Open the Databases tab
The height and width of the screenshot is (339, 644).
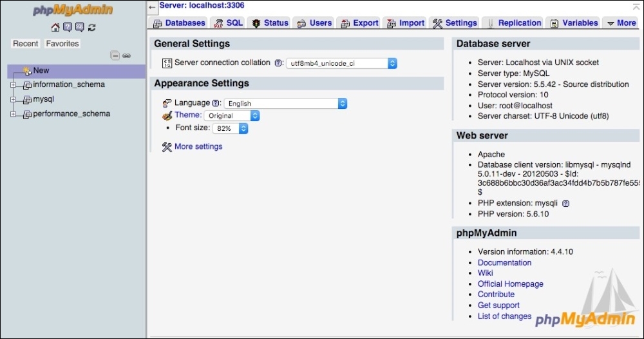(x=179, y=23)
